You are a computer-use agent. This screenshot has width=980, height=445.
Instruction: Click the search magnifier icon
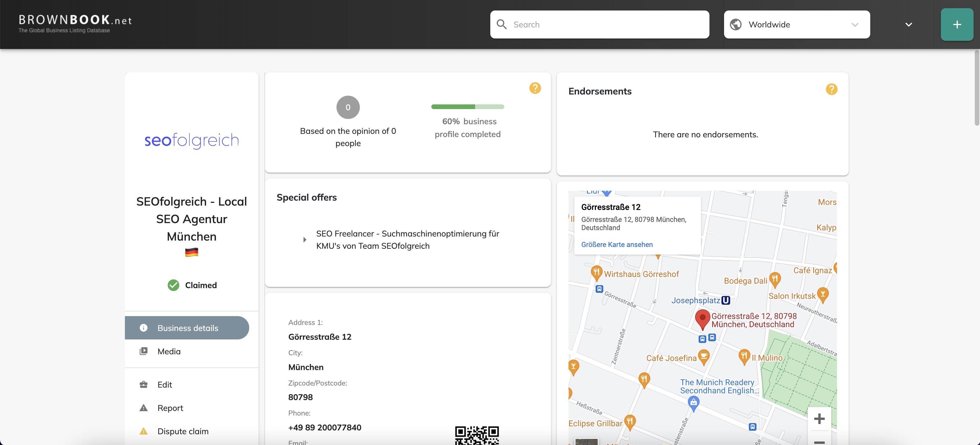tap(502, 24)
